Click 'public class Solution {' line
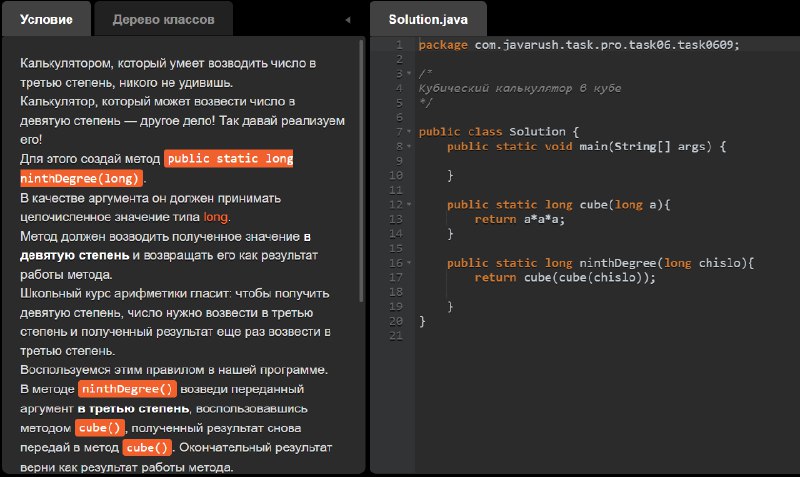 pos(498,132)
